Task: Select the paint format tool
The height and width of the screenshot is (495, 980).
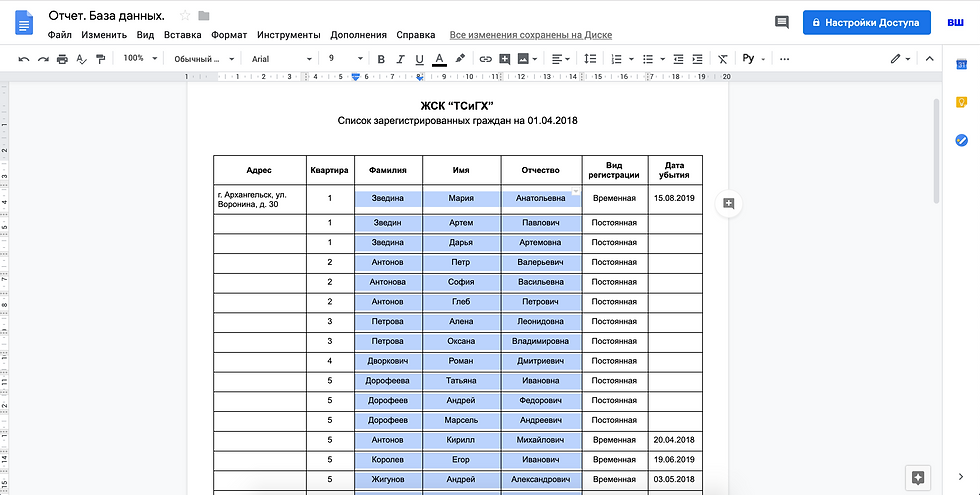Action: click(100, 59)
